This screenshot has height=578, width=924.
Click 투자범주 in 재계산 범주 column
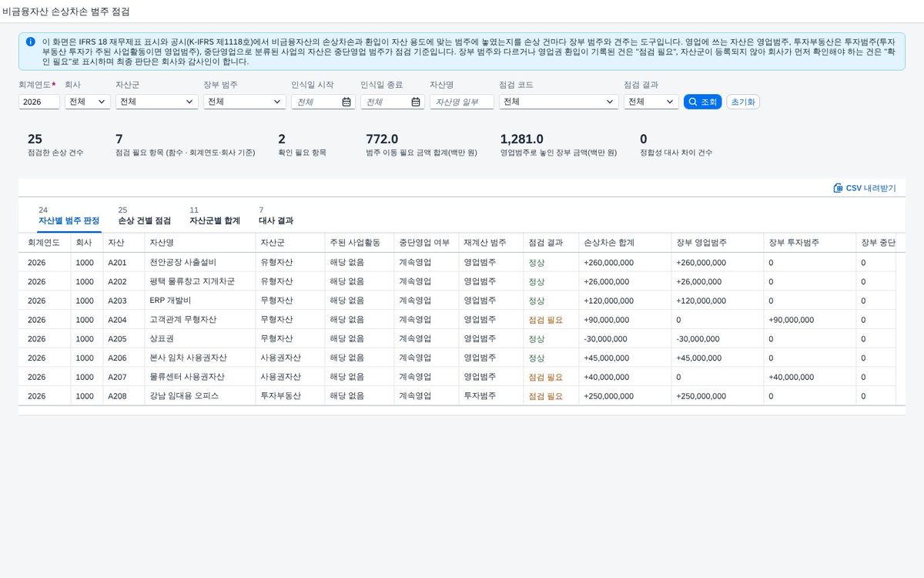[x=480, y=396]
